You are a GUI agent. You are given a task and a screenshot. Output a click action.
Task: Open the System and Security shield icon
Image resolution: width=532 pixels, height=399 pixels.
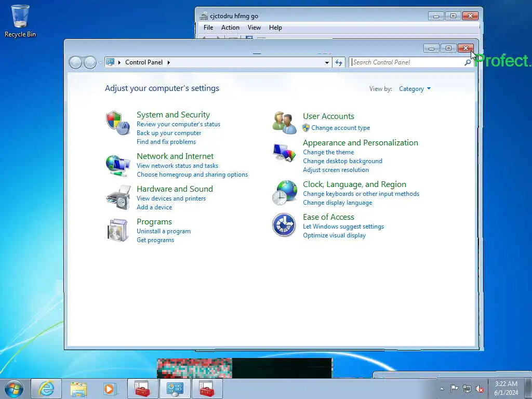coord(118,123)
